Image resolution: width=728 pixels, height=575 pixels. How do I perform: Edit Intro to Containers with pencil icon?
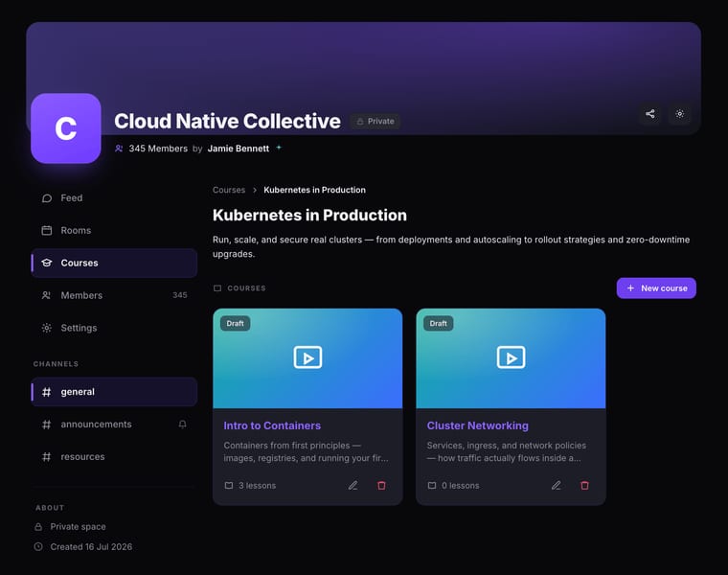click(353, 485)
